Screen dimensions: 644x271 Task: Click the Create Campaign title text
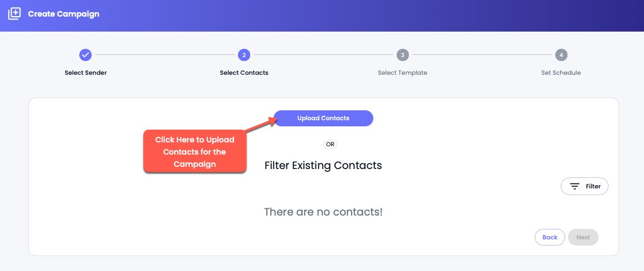tap(64, 14)
